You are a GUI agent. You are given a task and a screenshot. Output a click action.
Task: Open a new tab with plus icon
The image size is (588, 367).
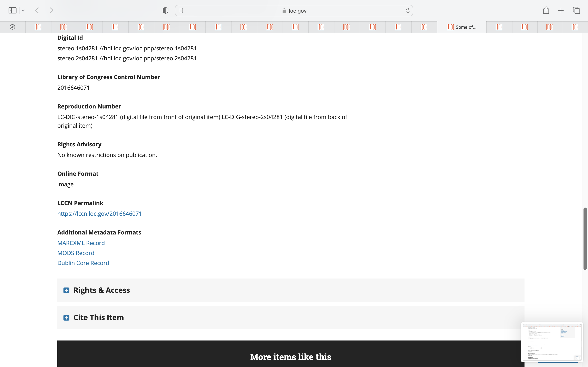[561, 10]
